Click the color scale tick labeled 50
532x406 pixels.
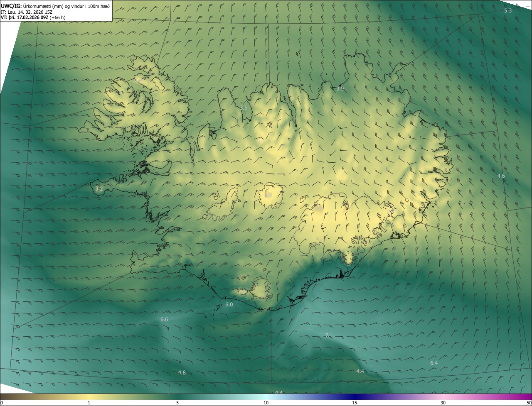(x=529, y=403)
